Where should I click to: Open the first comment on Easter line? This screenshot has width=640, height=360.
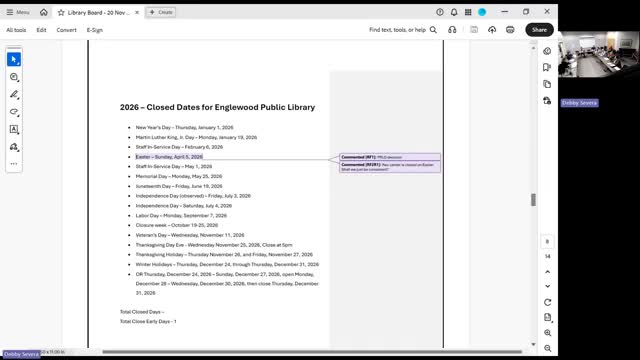tap(390, 157)
